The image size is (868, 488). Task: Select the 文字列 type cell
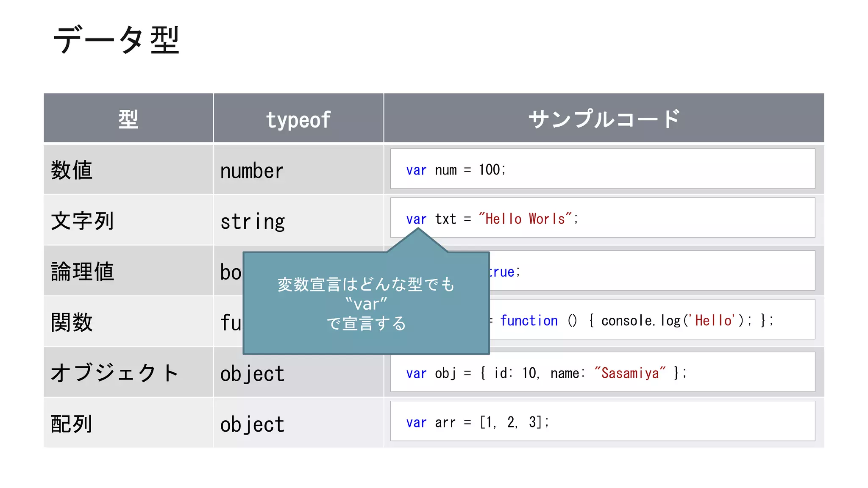tap(128, 220)
